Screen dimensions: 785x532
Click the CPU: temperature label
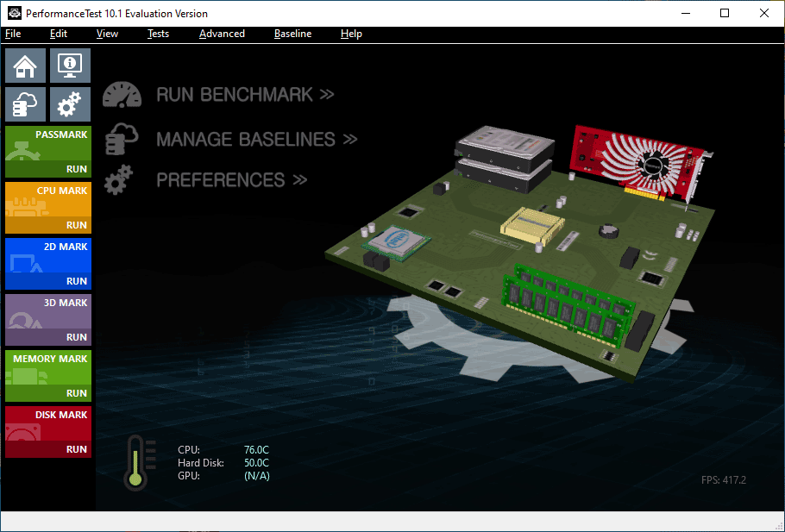tap(189, 450)
